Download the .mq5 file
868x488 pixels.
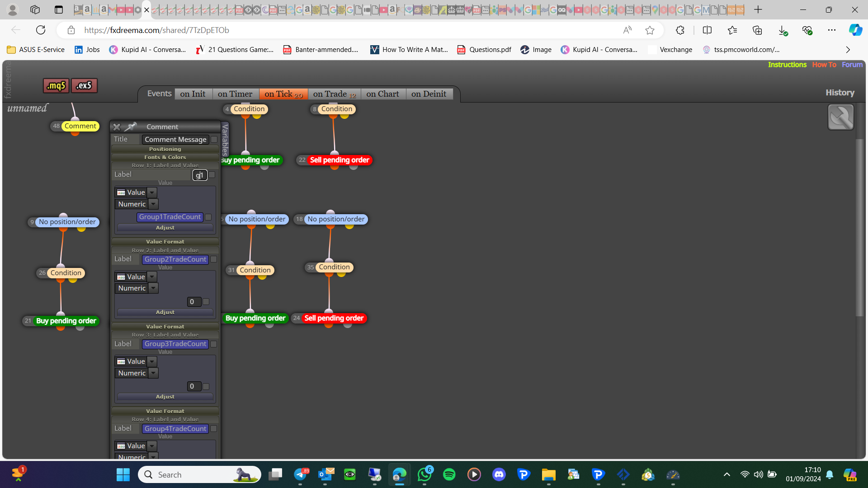click(x=56, y=85)
